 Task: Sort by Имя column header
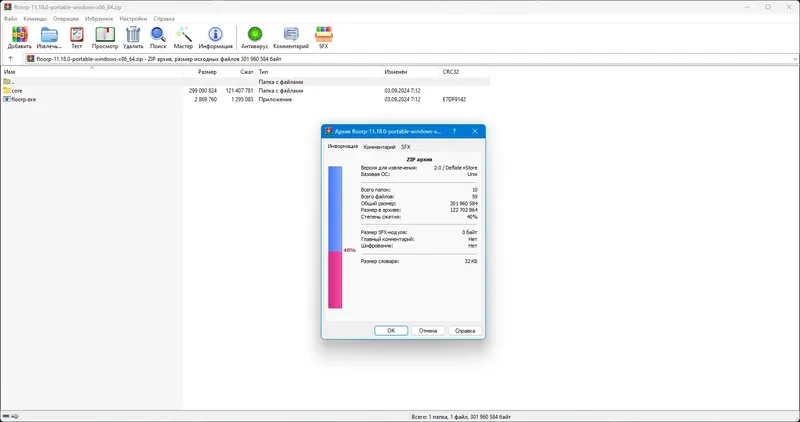92,72
